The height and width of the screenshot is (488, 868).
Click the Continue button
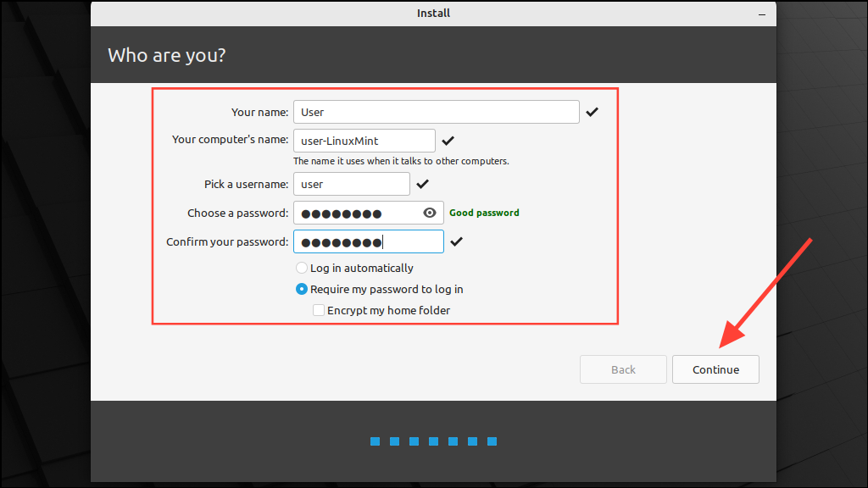715,369
